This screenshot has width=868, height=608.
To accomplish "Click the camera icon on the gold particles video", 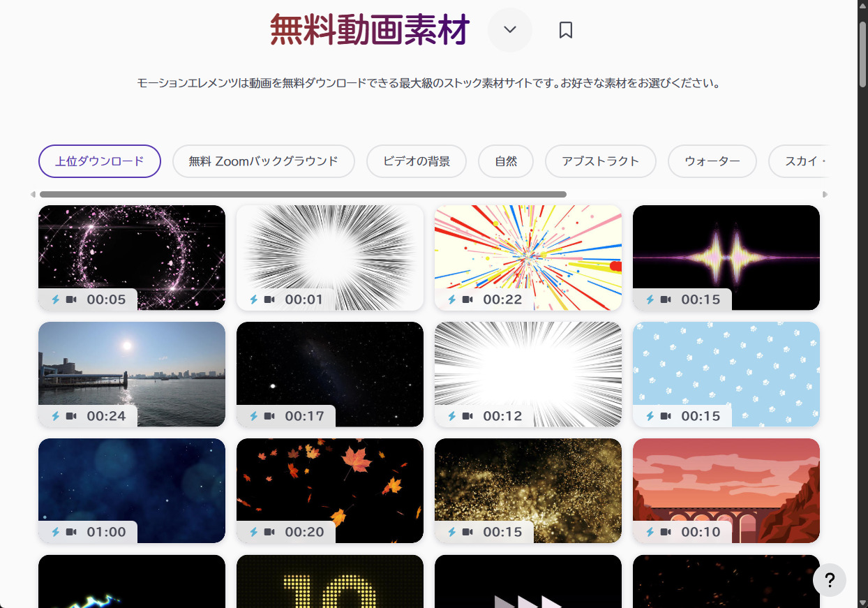I will (x=467, y=532).
